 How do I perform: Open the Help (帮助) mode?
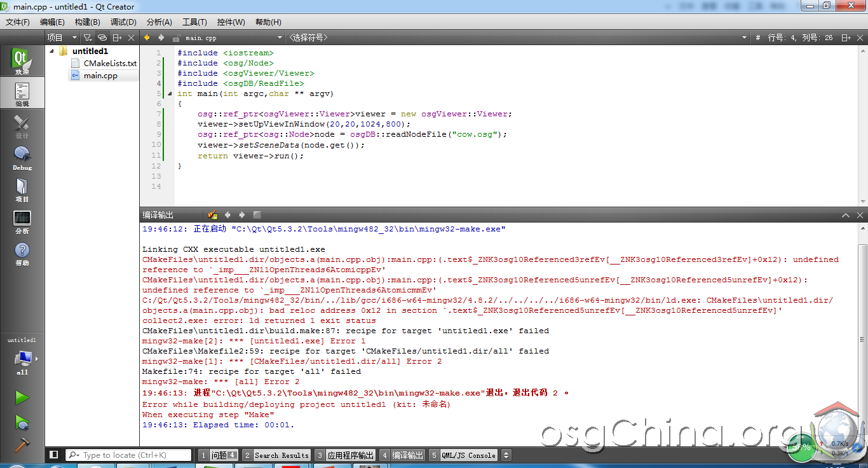(x=22, y=253)
